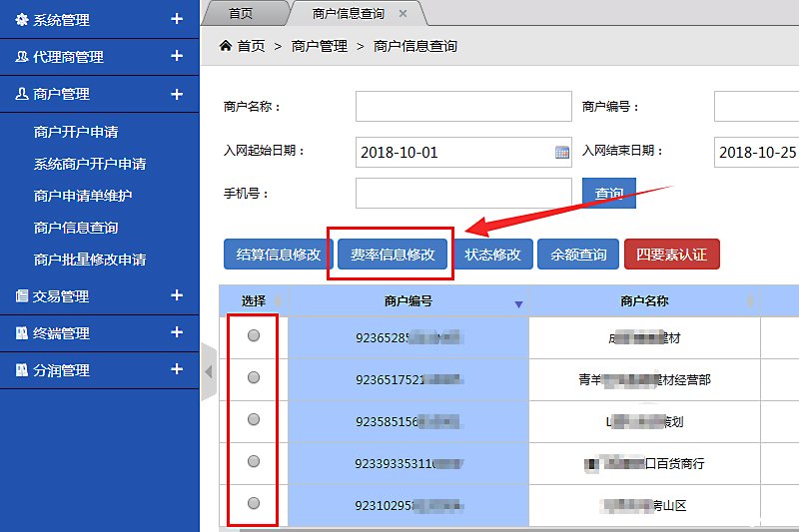The image size is (799, 532).
Task: Open 商户信息查询 in sidebar
Action: [x=76, y=228]
